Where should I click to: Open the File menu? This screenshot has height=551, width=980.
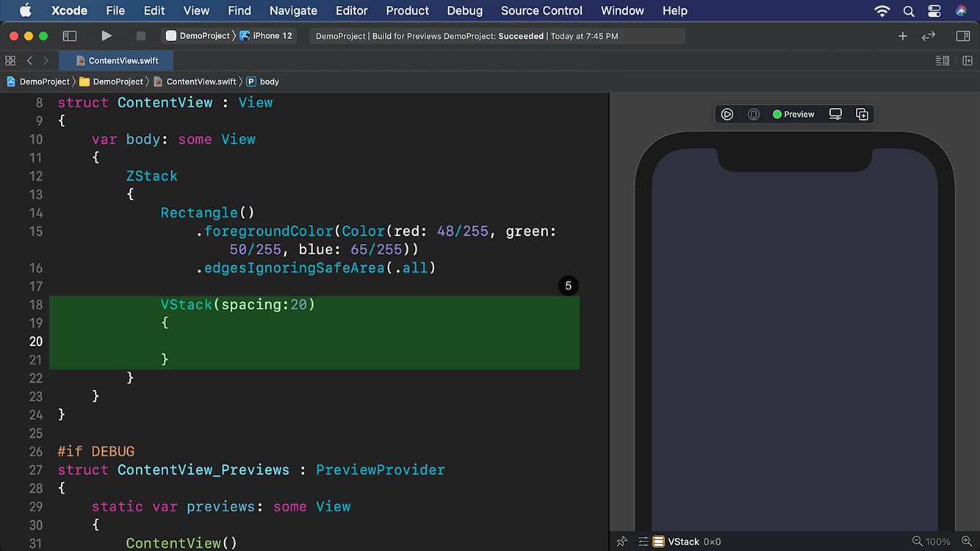(x=115, y=10)
